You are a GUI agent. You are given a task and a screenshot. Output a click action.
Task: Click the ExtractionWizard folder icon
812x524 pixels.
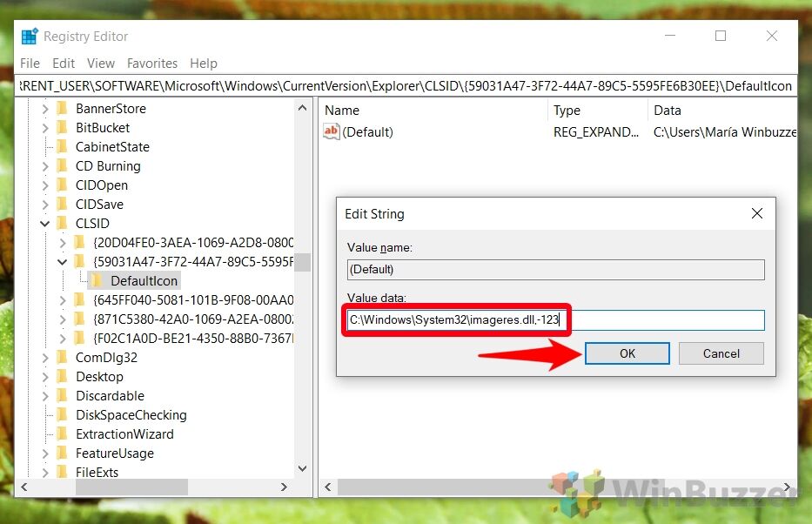[62, 433]
